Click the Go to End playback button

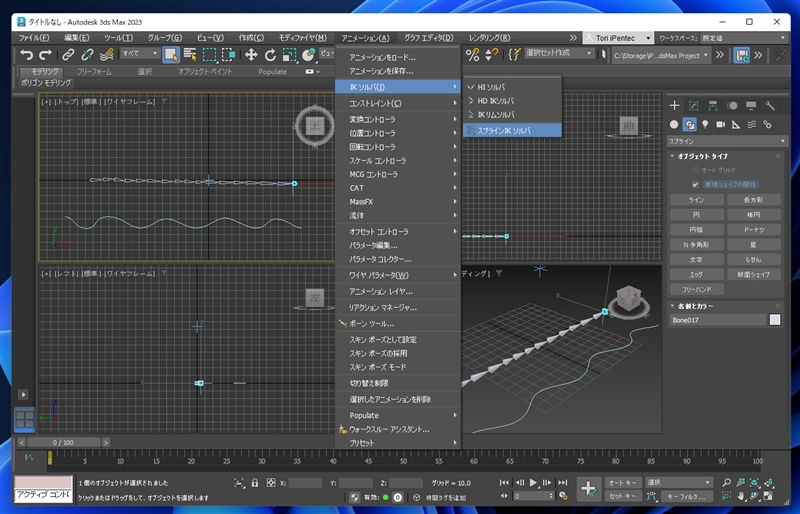[x=562, y=482]
